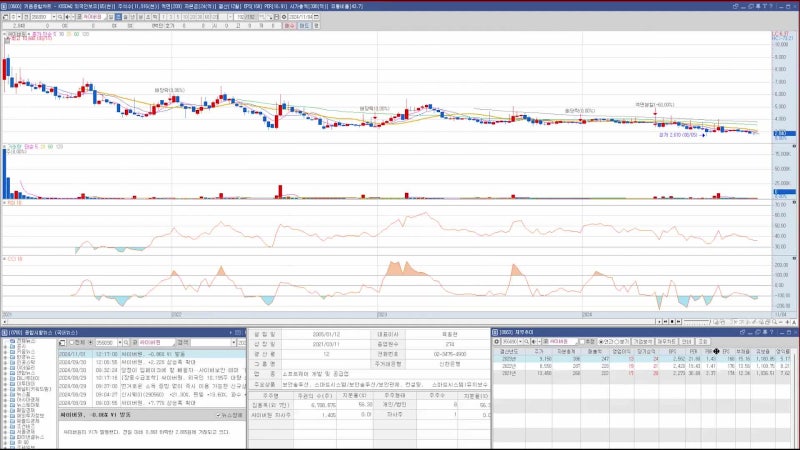The width and height of the screenshot is (800, 450).
Task: Toggle the 뉴스창 checkbox above the article text
Action: click(x=218, y=415)
